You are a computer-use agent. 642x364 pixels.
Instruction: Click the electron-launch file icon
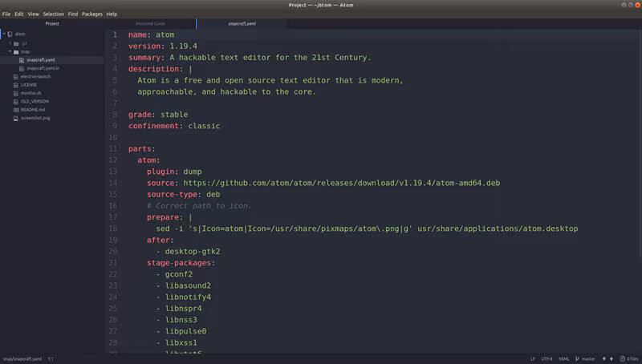pyautogui.click(x=16, y=76)
